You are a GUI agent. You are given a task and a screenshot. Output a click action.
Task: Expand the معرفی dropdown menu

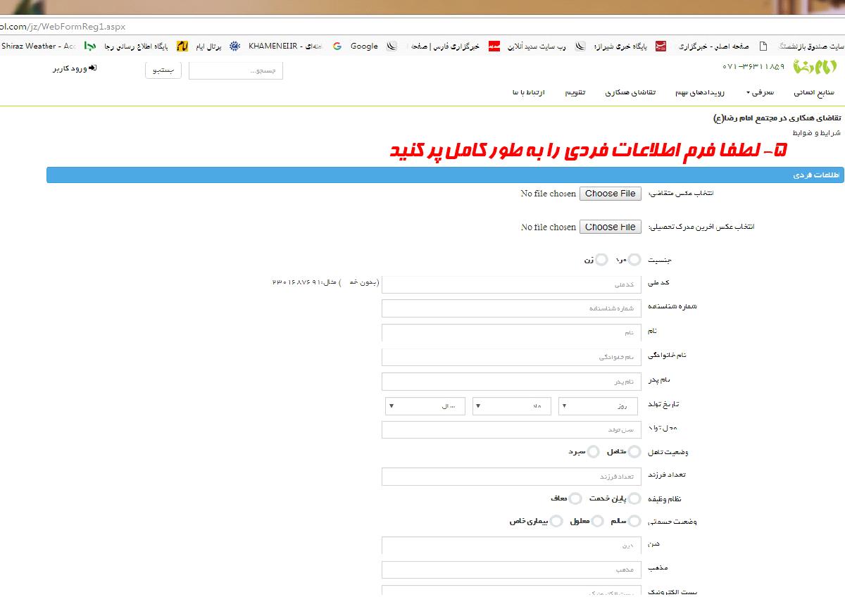(x=762, y=92)
